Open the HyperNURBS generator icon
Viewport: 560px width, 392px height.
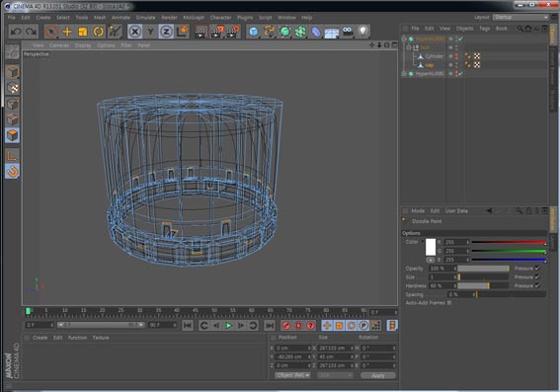[284, 32]
